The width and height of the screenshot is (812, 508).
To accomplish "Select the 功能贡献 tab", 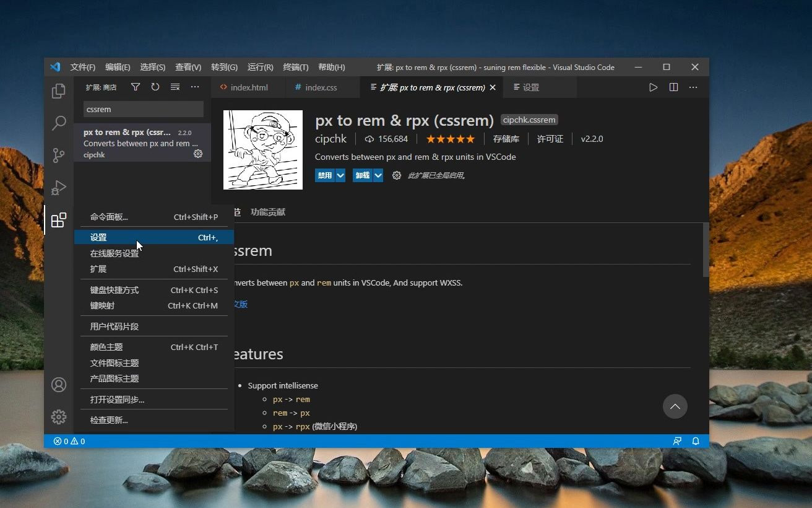I will point(268,212).
